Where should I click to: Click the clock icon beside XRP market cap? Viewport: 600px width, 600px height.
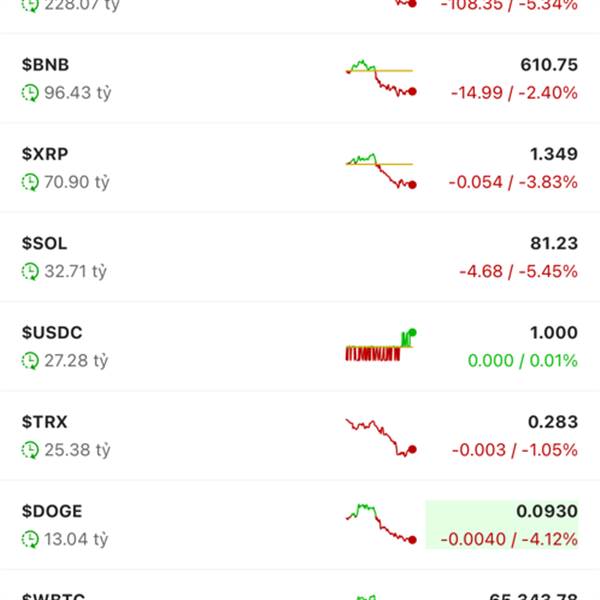pos(30,182)
